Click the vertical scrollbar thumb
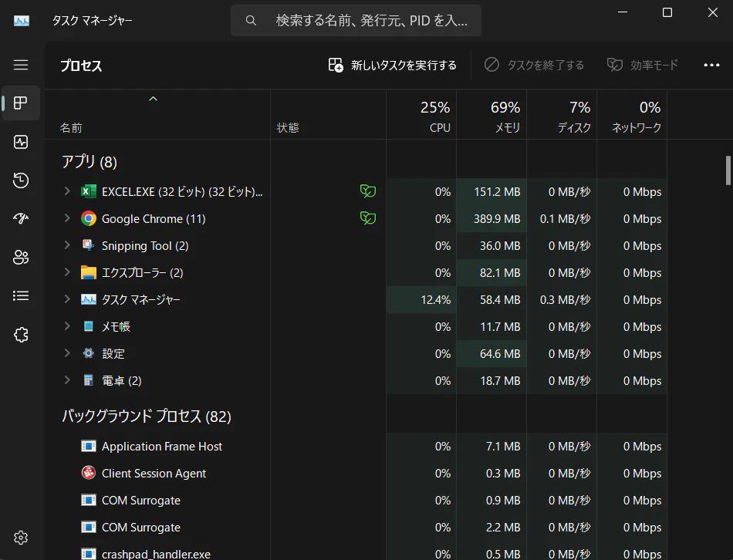This screenshot has height=560, width=733. click(728, 170)
